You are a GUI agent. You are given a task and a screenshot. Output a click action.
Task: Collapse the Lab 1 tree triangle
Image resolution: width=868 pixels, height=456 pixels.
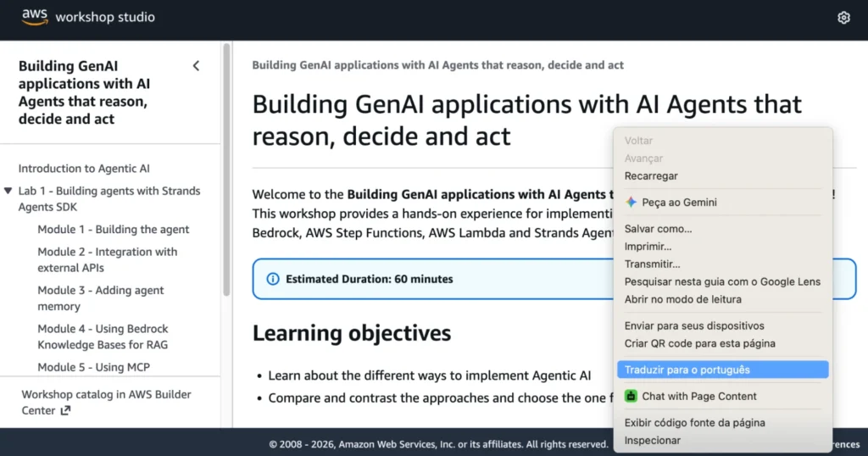point(8,191)
